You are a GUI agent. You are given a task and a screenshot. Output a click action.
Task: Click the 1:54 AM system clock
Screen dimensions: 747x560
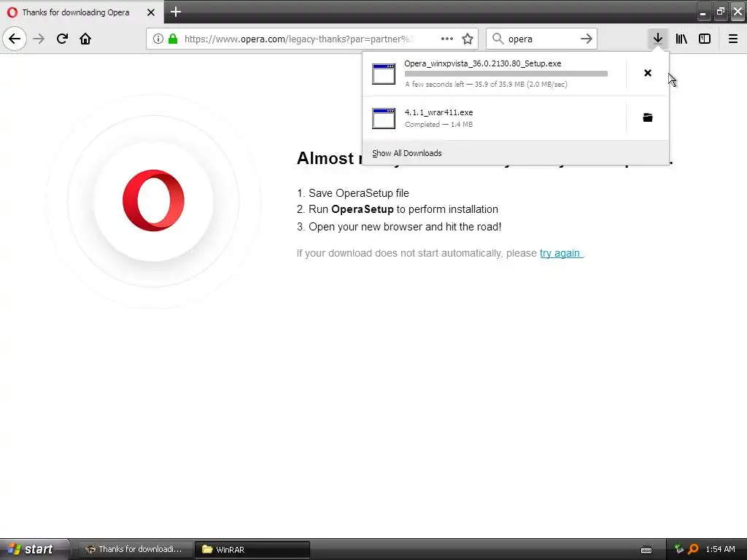point(720,549)
